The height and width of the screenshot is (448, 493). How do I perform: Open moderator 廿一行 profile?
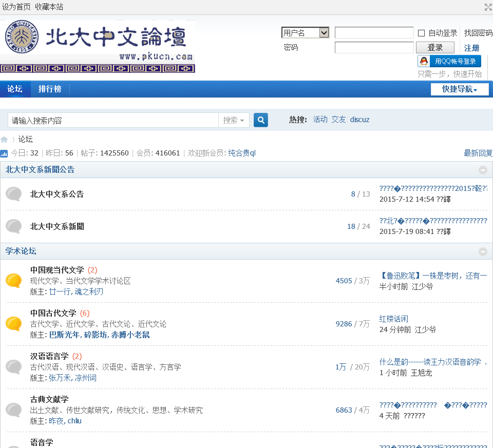pos(60,291)
